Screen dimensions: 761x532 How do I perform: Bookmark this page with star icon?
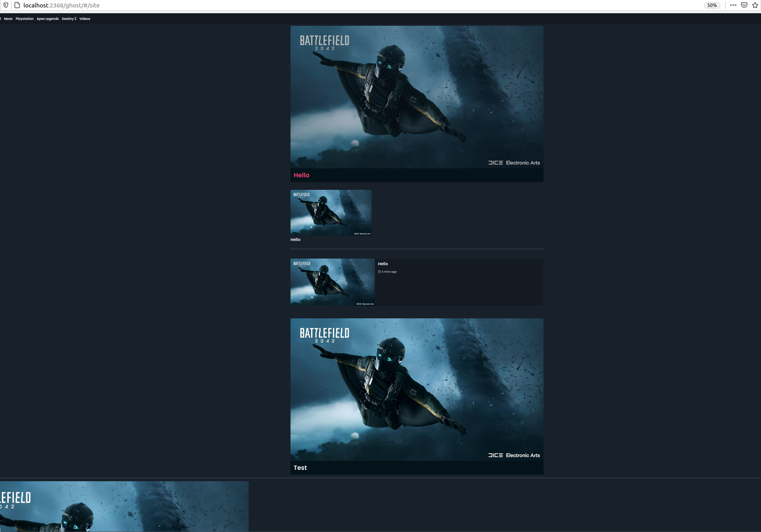click(x=755, y=5)
